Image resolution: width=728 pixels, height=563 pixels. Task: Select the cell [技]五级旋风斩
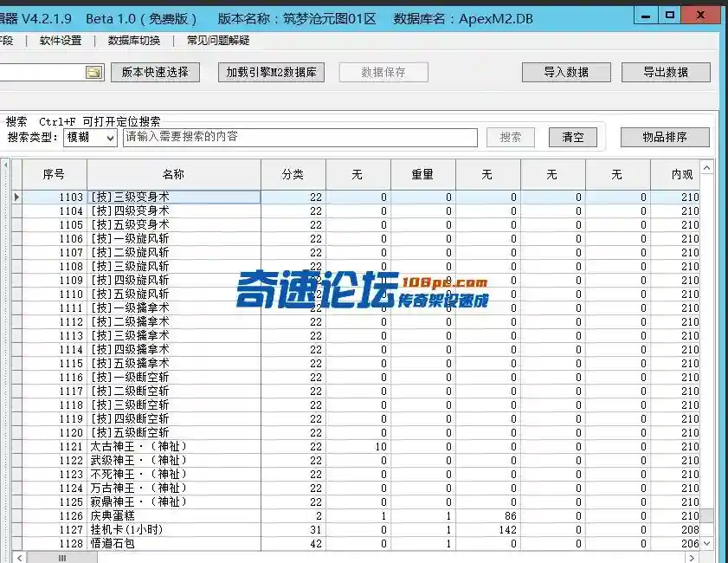click(x=174, y=294)
